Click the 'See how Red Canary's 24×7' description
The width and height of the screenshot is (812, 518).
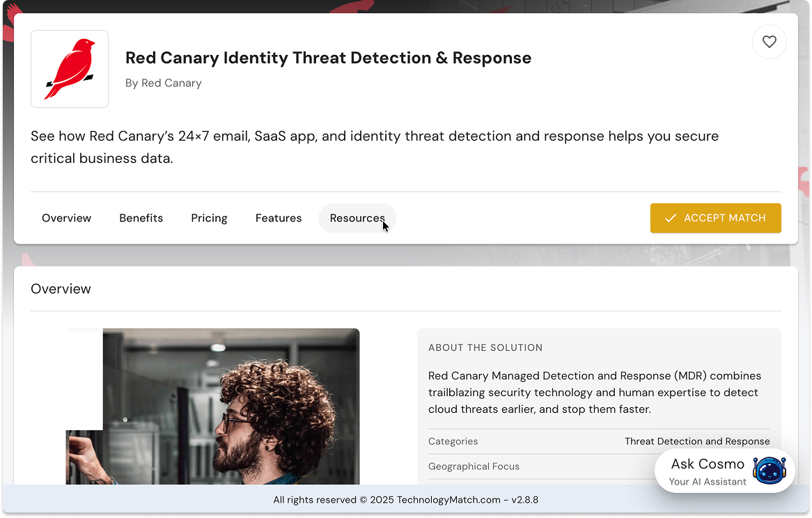click(375, 147)
